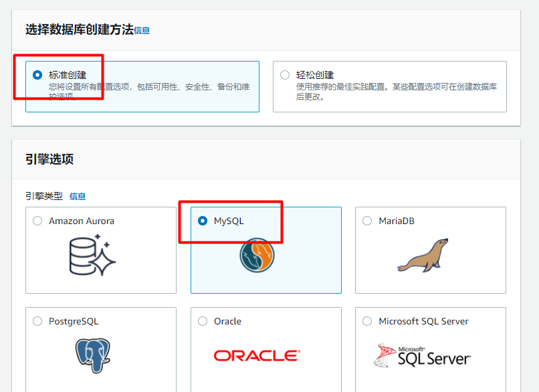Choose the Oracle engine radio button
The height and width of the screenshot is (392, 539).
click(203, 321)
